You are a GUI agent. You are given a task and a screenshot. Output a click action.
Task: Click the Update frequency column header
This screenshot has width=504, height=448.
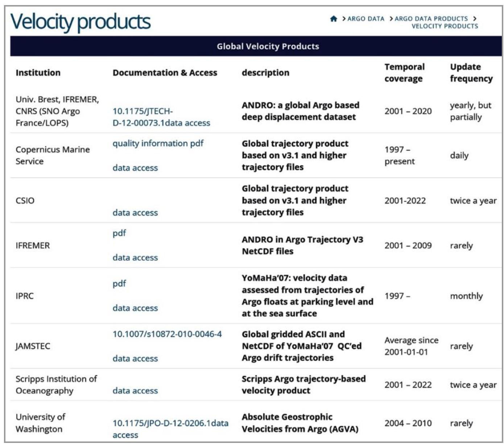click(x=471, y=73)
